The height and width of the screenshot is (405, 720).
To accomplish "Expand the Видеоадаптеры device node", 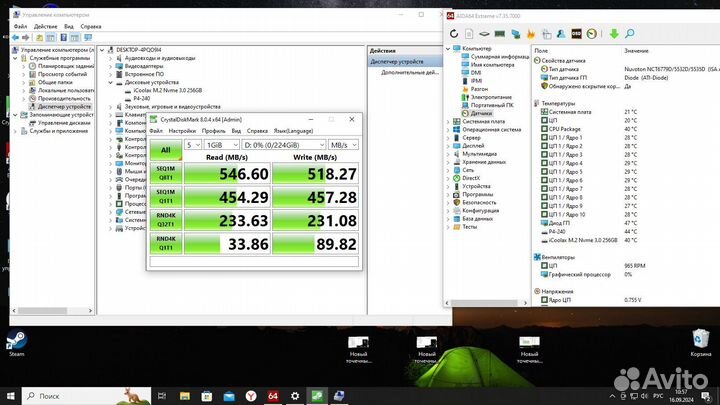I will (x=111, y=67).
